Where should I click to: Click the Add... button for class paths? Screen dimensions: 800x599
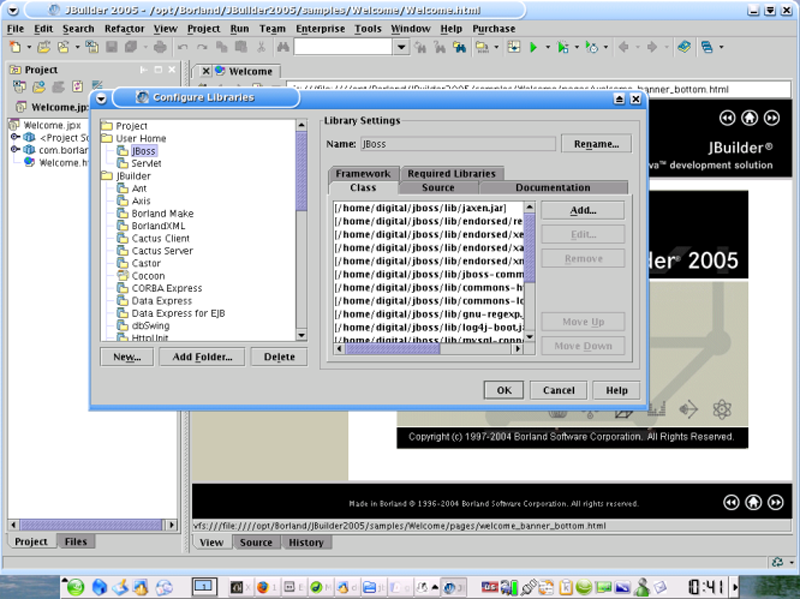582,210
